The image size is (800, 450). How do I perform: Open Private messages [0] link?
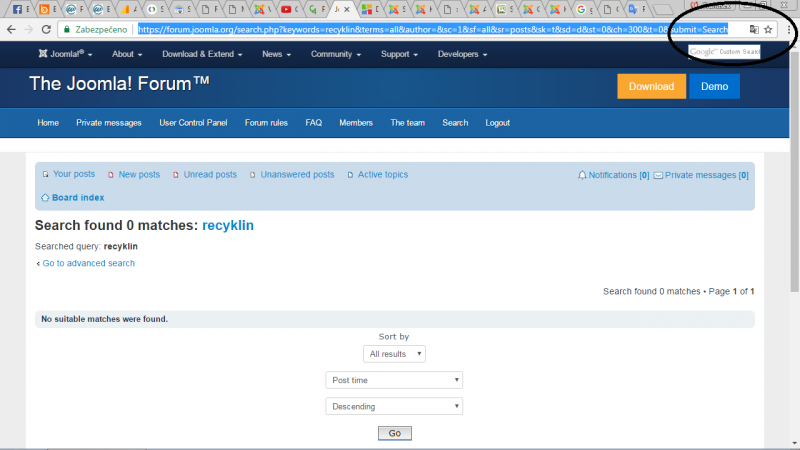click(x=707, y=175)
